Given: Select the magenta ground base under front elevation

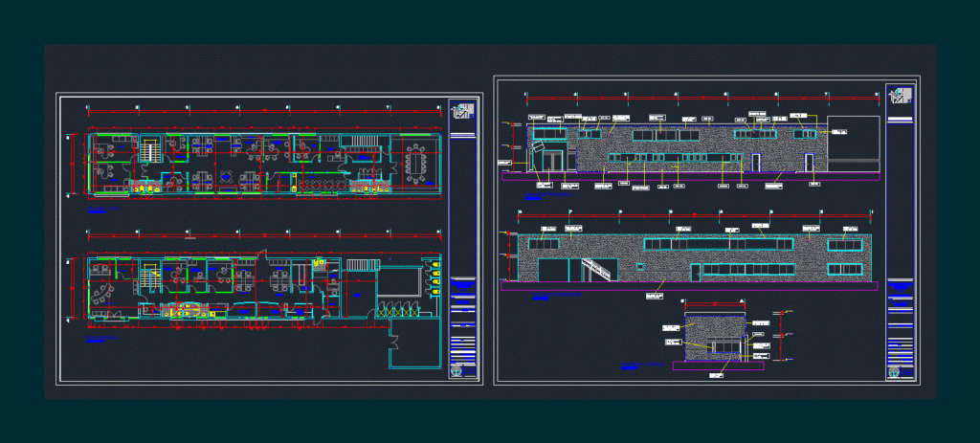Looking at the screenshot, I should point(691,177).
